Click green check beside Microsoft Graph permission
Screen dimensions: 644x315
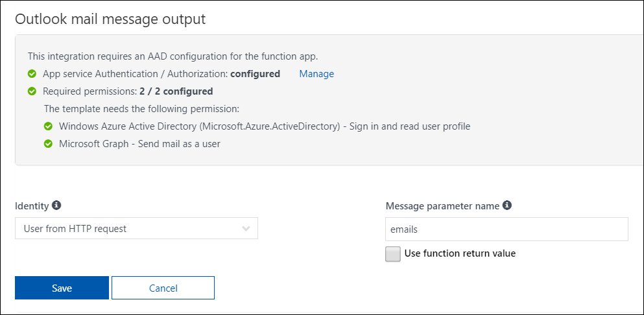pos(48,144)
